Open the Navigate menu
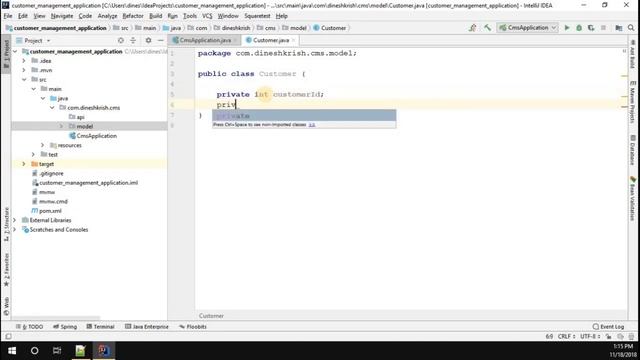 click(x=62, y=16)
